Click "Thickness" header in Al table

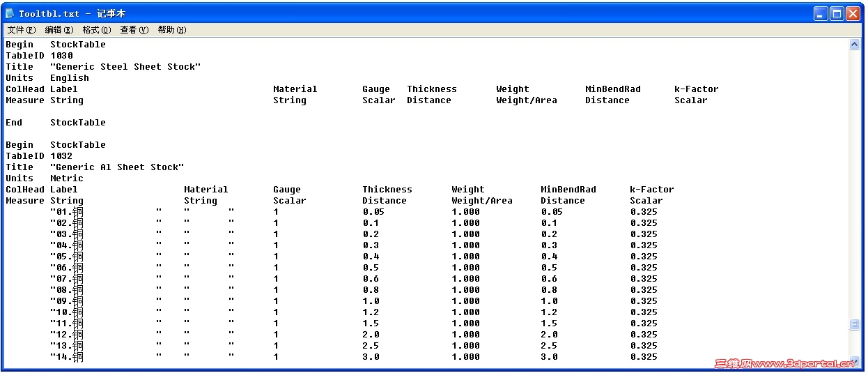click(x=387, y=190)
